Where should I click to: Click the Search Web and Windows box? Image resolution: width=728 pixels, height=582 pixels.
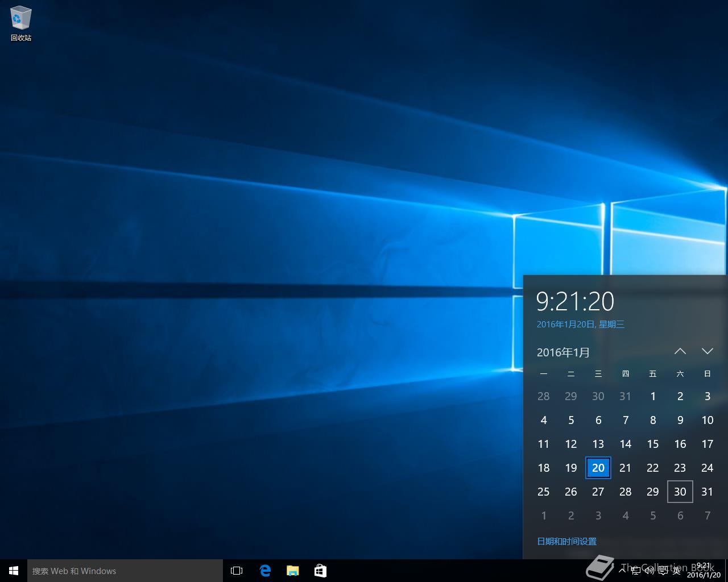pyautogui.click(x=125, y=571)
